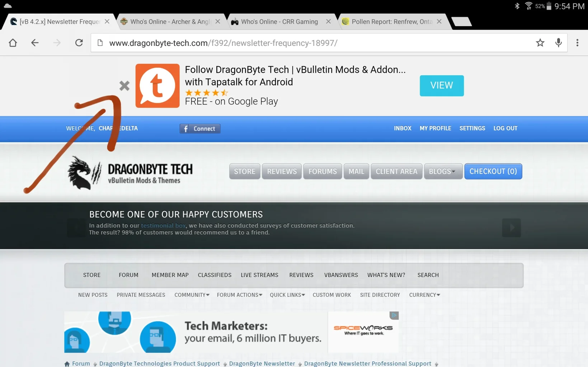
Task: Expand the BLOGS dropdown button
Action: tap(443, 171)
